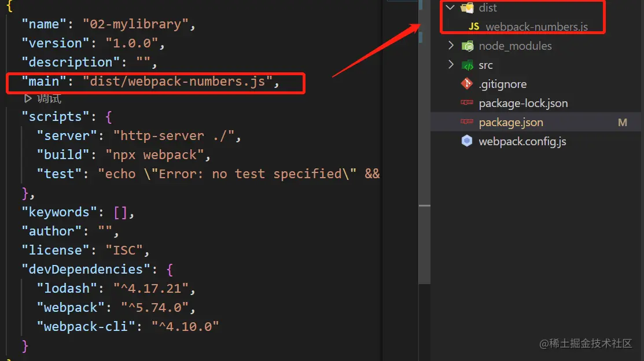Click the src folder icon
The width and height of the screenshot is (644, 361).
point(468,65)
